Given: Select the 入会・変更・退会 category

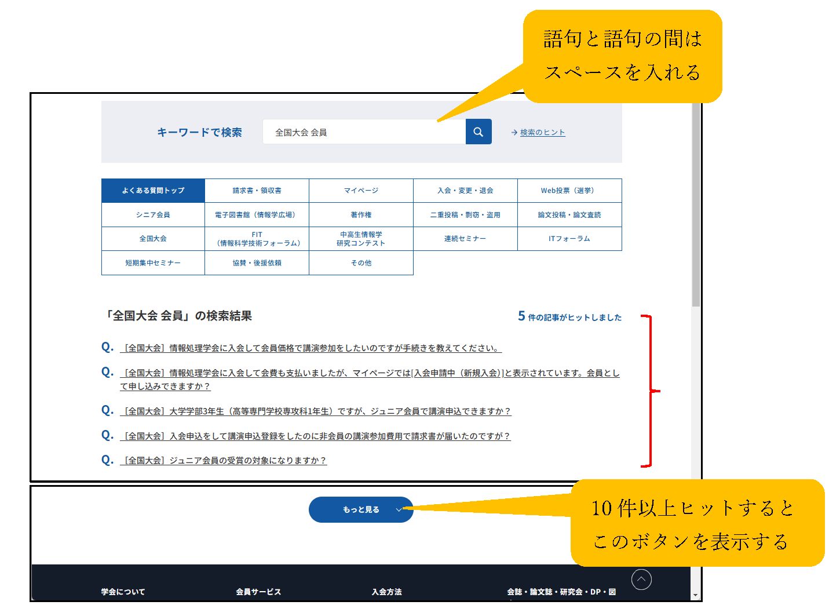Looking at the screenshot, I should [x=465, y=191].
